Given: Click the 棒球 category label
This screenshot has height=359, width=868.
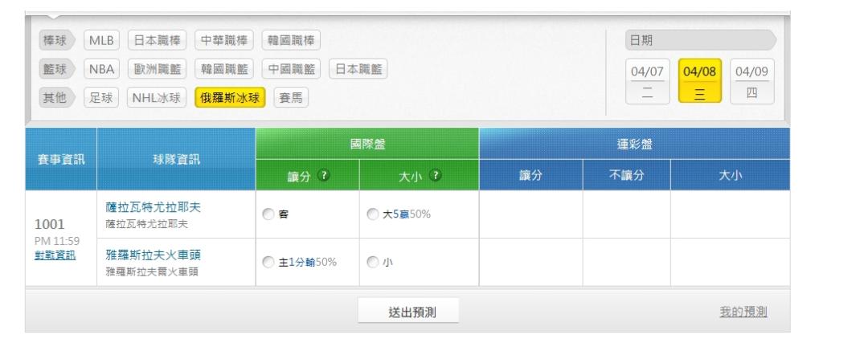Looking at the screenshot, I should tap(55, 40).
